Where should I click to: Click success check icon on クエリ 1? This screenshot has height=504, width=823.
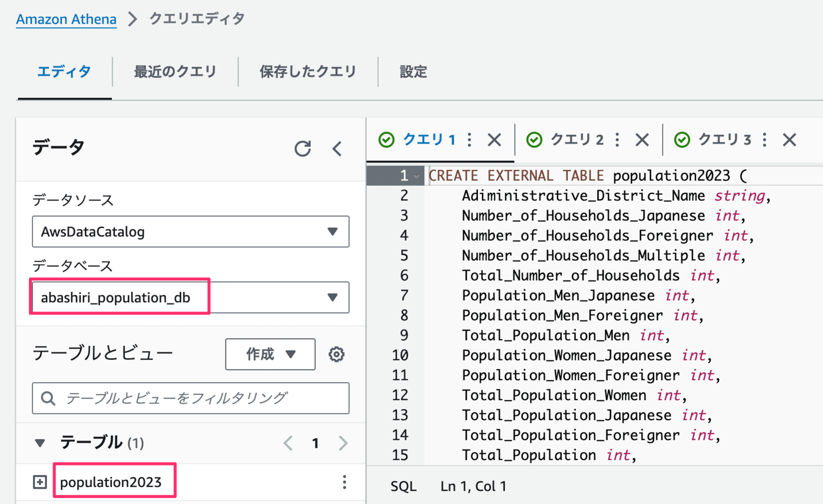click(x=386, y=140)
